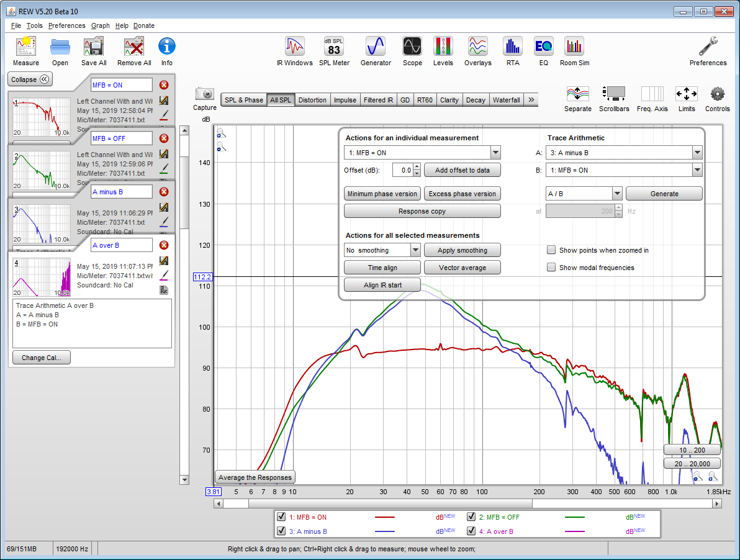The height and width of the screenshot is (560, 740).
Task: Click the MFB = ON name field
Action: coord(121,85)
